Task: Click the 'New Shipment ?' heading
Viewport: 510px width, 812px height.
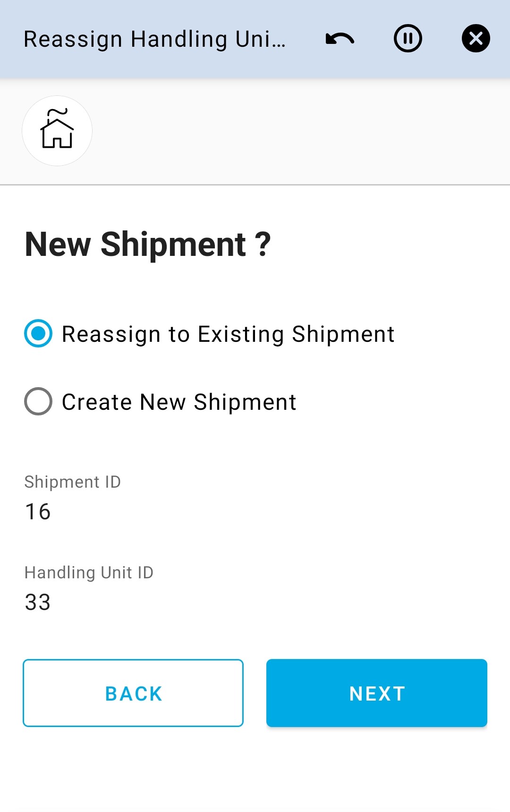Action: (x=148, y=245)
